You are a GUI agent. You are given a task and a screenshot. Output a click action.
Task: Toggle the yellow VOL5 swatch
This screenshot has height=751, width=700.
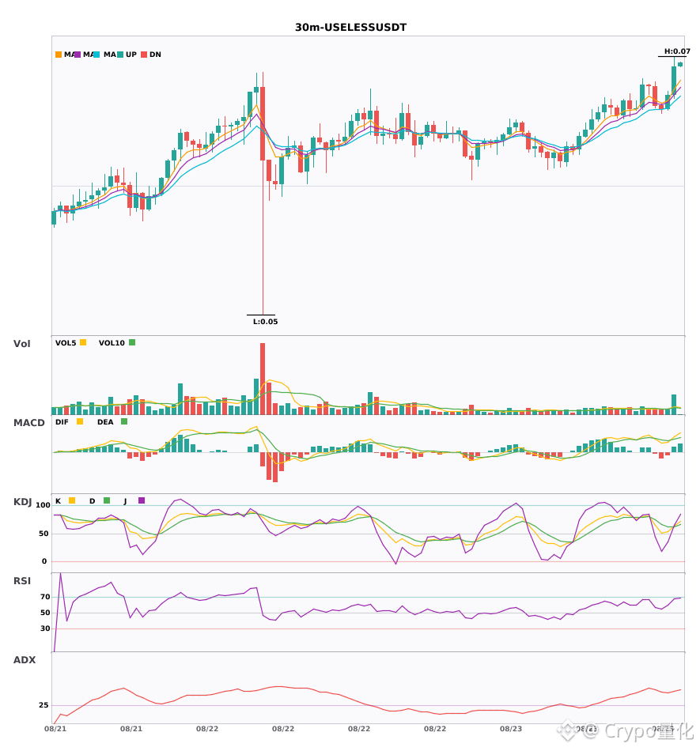83,342
